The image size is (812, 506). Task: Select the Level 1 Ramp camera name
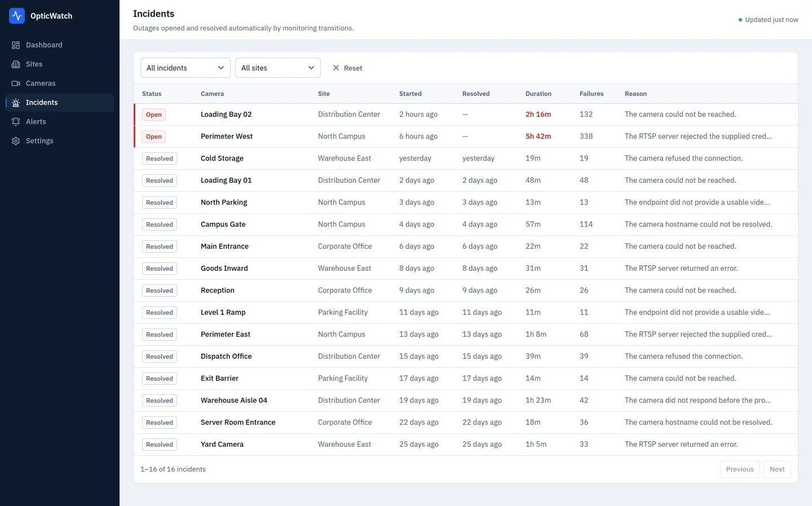coord(223,313)
